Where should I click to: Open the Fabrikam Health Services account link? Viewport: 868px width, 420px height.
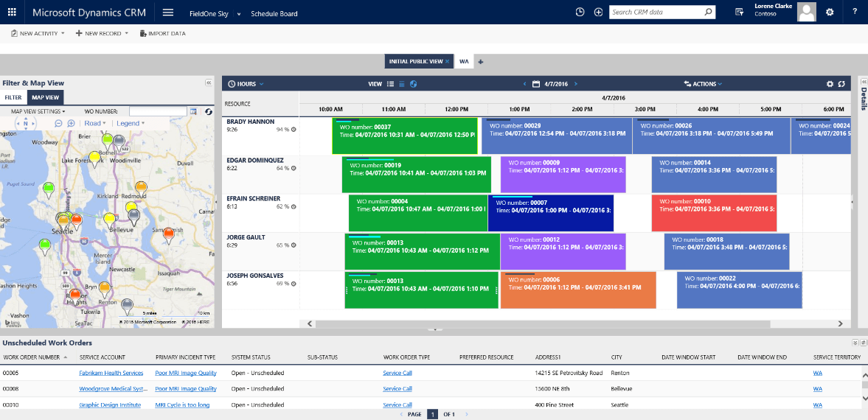click(x=111, y=373)
